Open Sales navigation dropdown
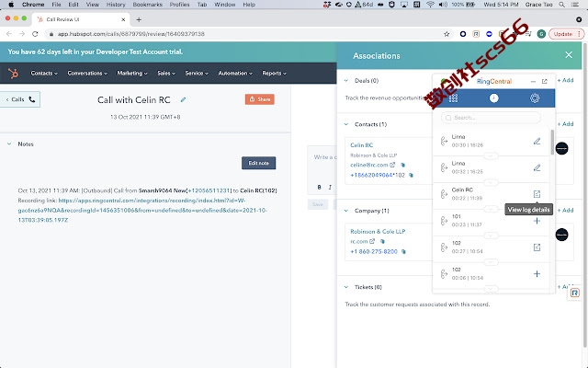The width and height of the screenshot is (588, 368). pos(166,74)
